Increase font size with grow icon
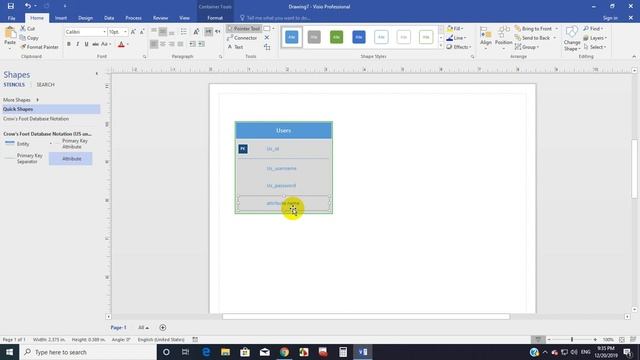This screenshot has width=640, height=360. coord(133,32)
